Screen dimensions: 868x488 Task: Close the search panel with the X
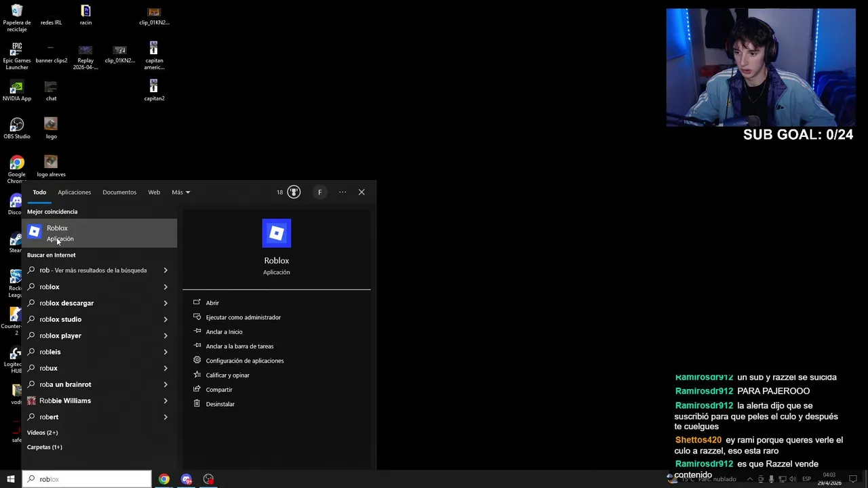(x=361, y=192)
